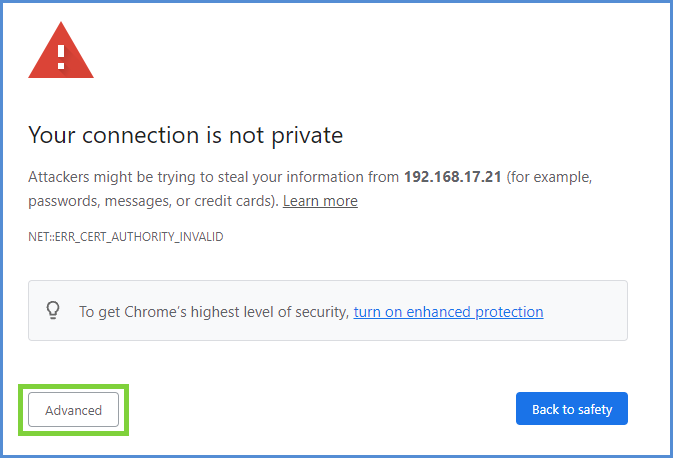Open the Learn more link
Image resolution: width=673 pixels, height=458 pixels.
pyautogui.click(x=320, y=201)
